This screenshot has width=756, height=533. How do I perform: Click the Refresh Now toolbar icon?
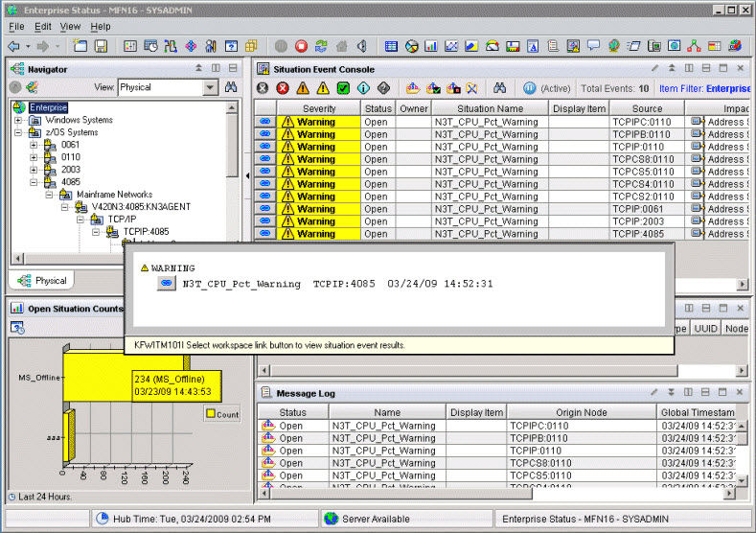coord(321,46)
